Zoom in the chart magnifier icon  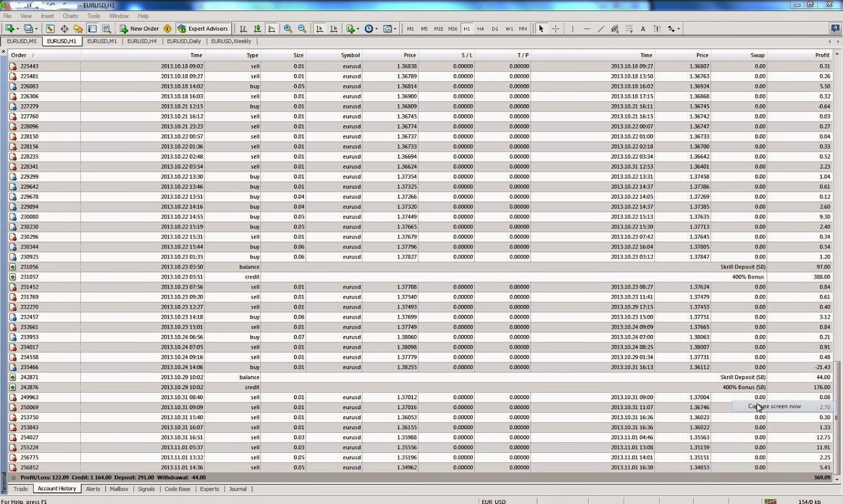point(288,28)
